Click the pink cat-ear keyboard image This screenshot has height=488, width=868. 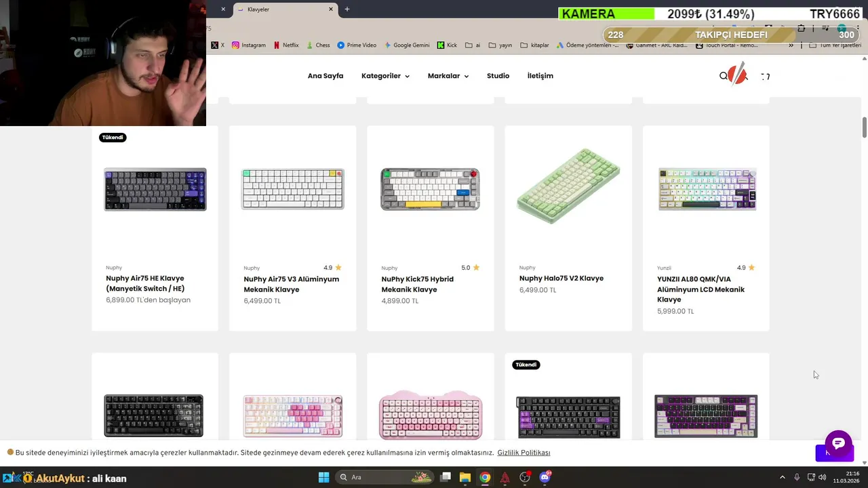point(431,415)
